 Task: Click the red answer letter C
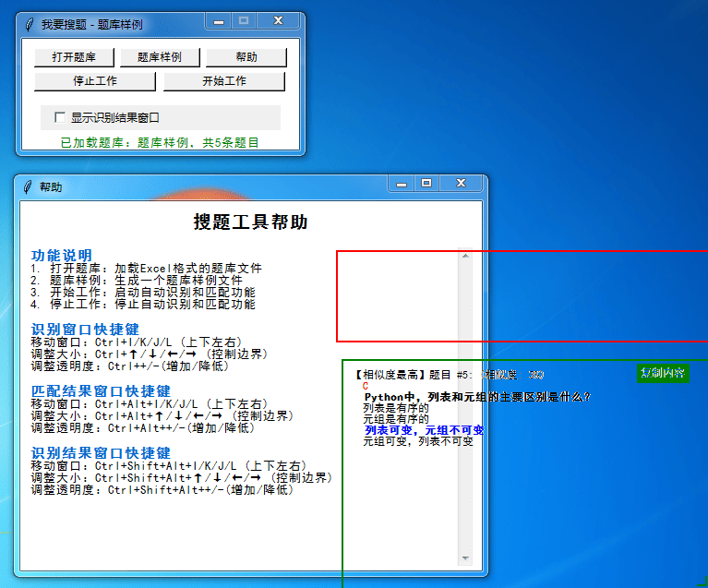[x=366, y=386]
